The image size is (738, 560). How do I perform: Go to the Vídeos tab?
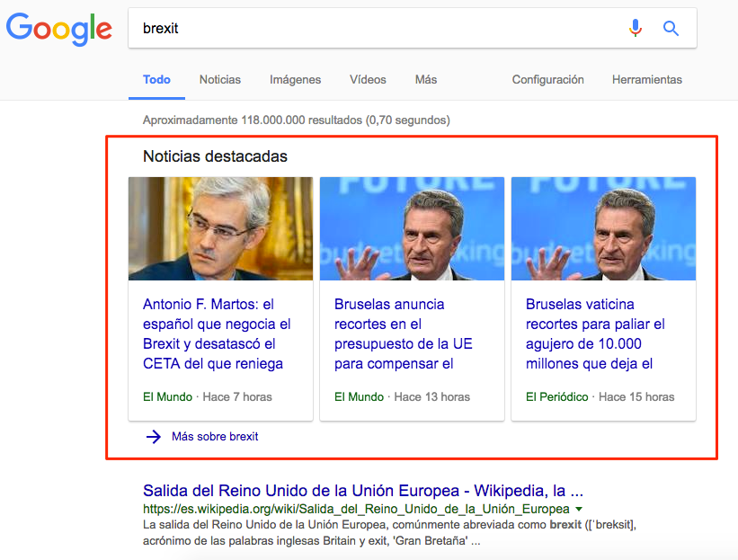pos(368,79)
